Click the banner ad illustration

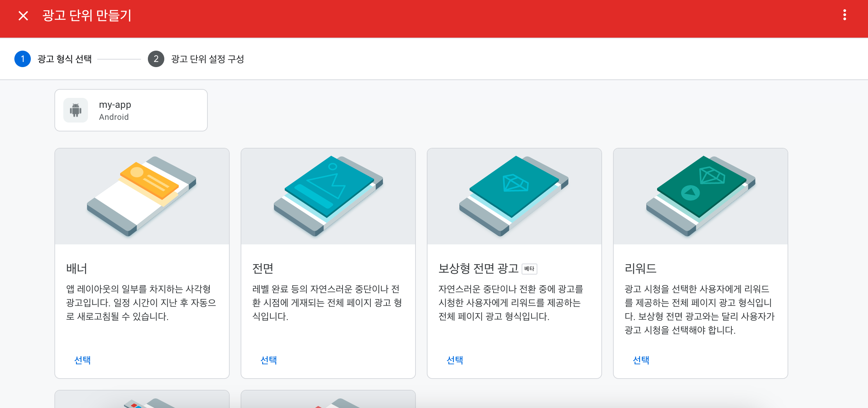[142, 196]
